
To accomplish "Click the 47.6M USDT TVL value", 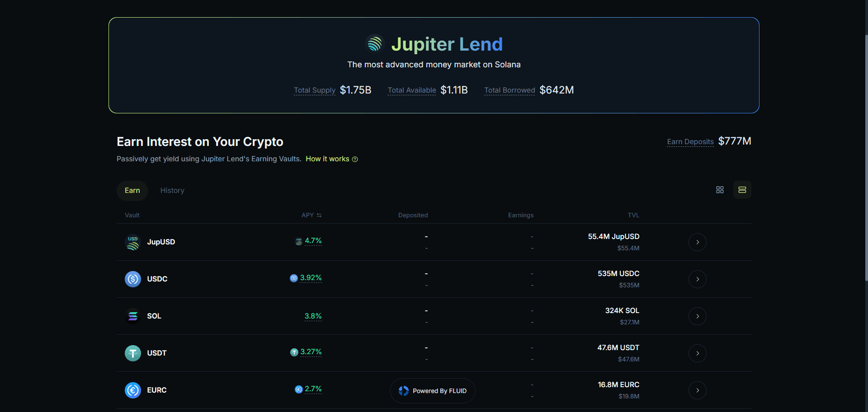I will [618, 348].
